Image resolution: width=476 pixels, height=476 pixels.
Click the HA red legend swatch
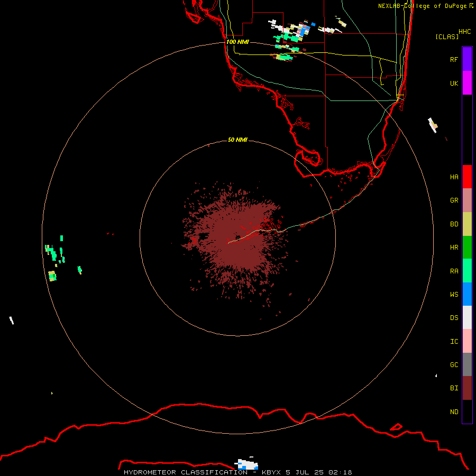467,177
